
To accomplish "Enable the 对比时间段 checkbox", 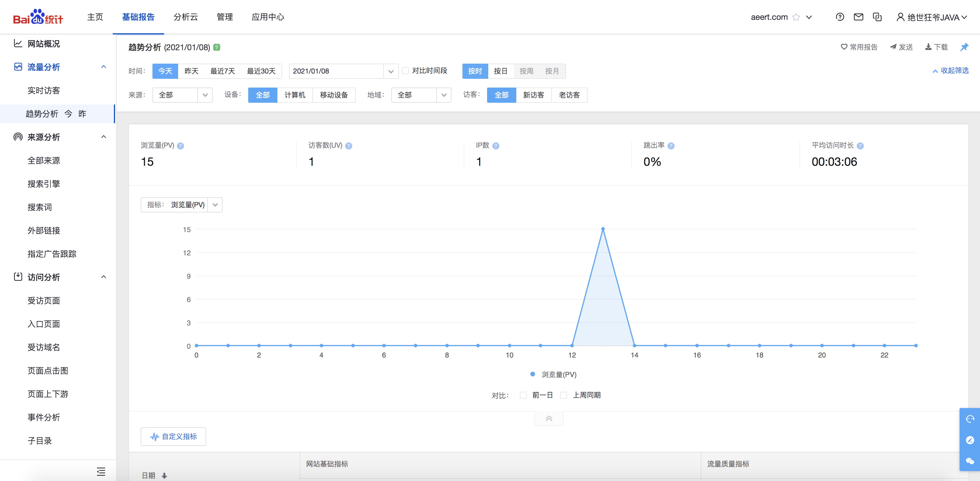I will 406,71.
